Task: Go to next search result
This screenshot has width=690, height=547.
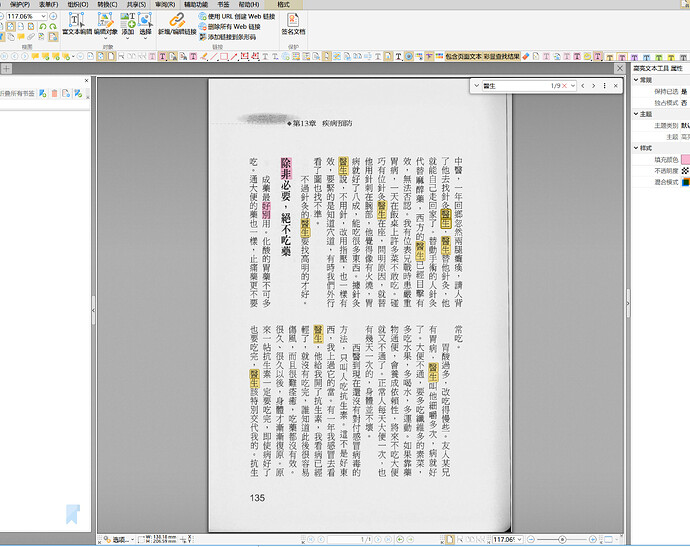Action: click(594, 86)
